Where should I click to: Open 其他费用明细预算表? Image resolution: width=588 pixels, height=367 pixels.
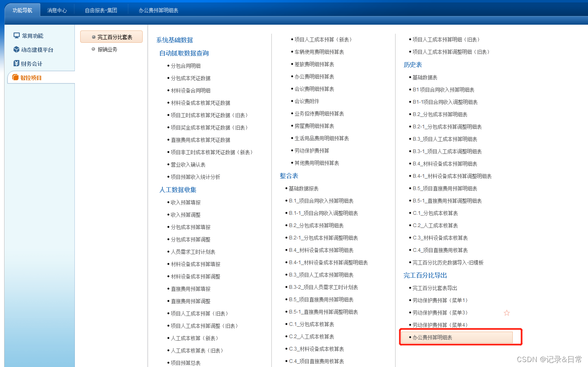[317, 163]
